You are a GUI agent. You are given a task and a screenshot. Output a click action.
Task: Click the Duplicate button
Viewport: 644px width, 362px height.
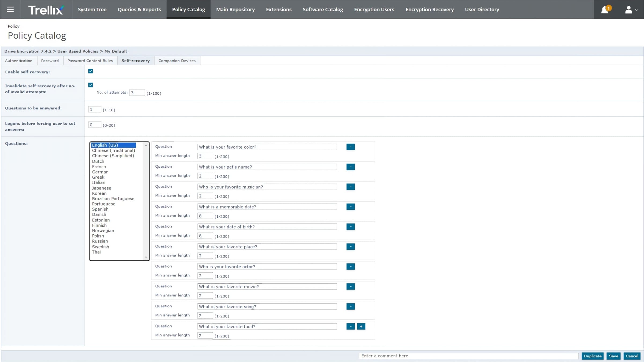593,356
